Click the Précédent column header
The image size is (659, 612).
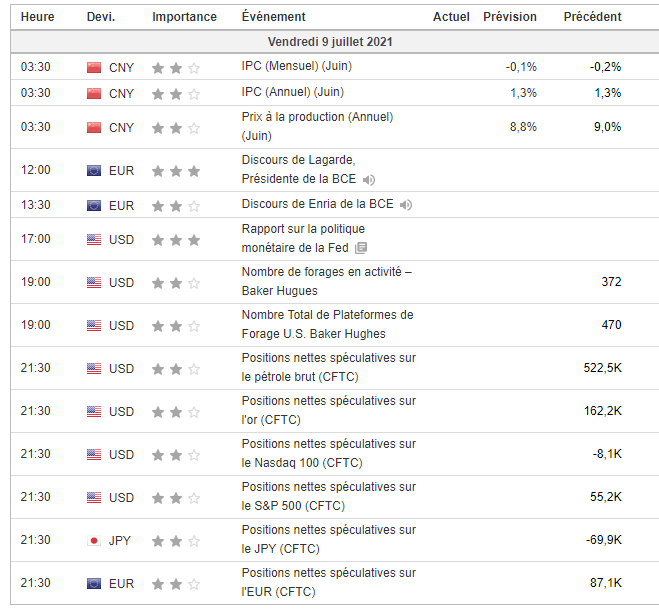(x=592, y=17)
